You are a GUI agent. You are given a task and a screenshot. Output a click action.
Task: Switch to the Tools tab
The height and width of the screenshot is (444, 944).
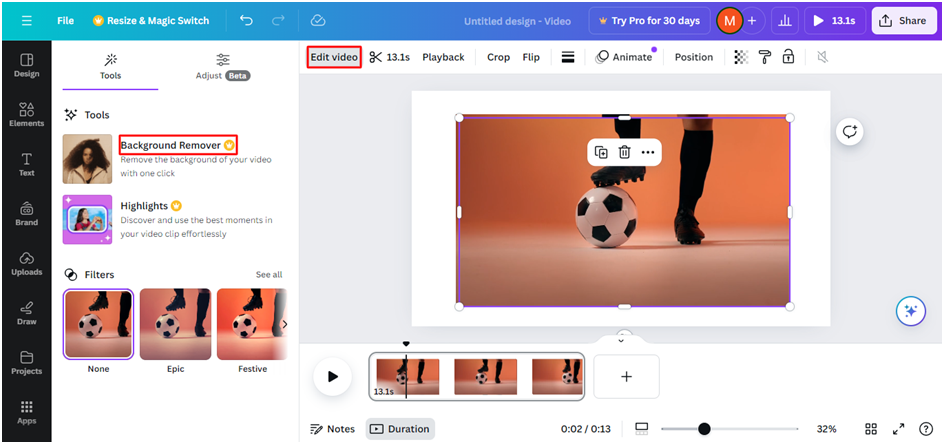click(x=110, y=67)
